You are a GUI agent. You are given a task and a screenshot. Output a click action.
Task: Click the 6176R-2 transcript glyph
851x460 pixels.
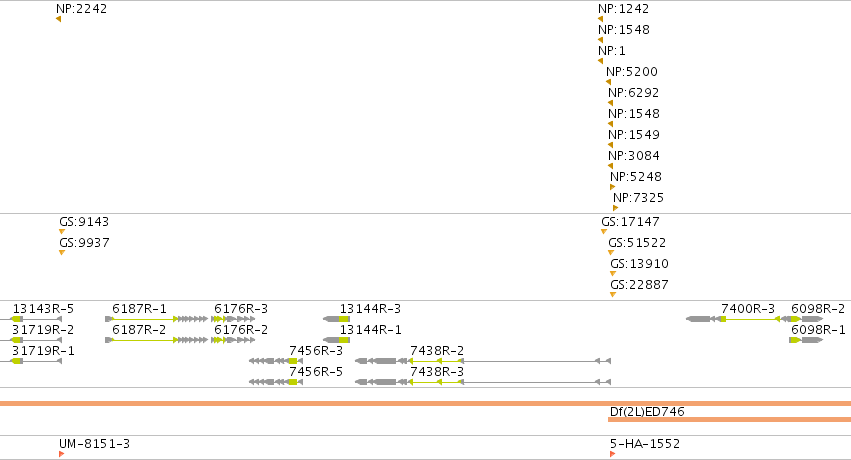[233, 340]
